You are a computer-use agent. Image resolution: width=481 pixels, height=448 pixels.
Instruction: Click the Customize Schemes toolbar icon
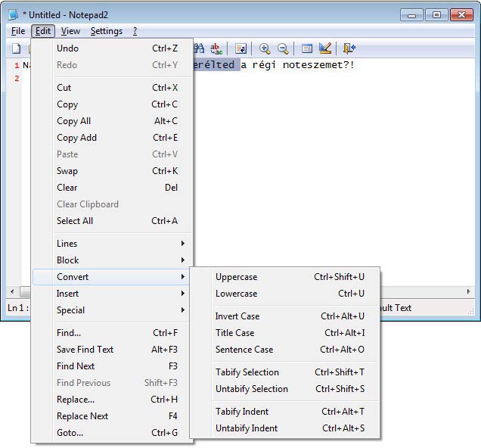pyautogui.click(x=325, y=48)
